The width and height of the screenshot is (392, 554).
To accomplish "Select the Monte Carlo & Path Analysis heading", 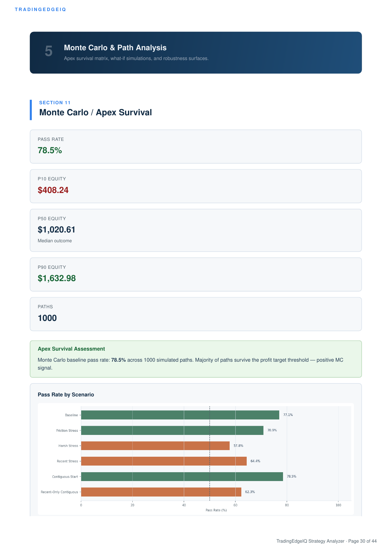I will click(115, 48).
